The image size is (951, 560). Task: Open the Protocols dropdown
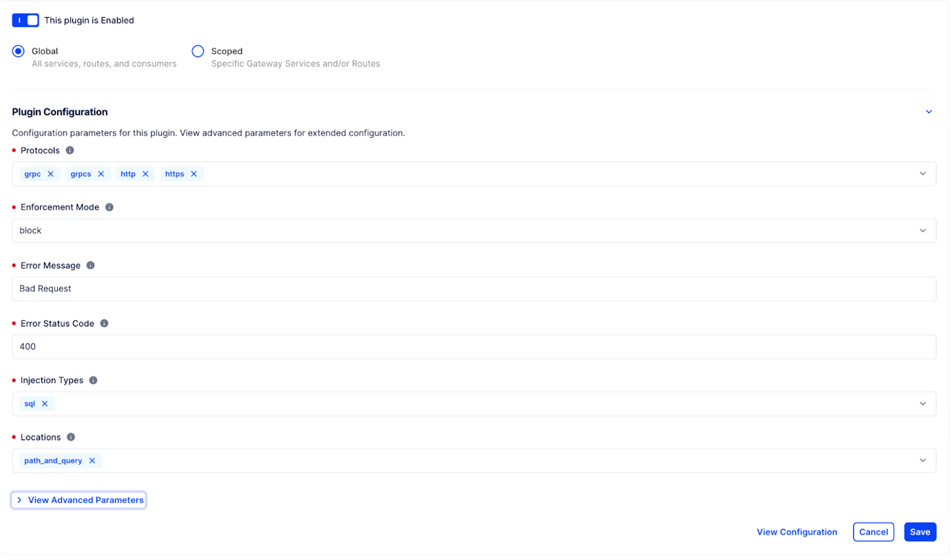pos(923,174)
